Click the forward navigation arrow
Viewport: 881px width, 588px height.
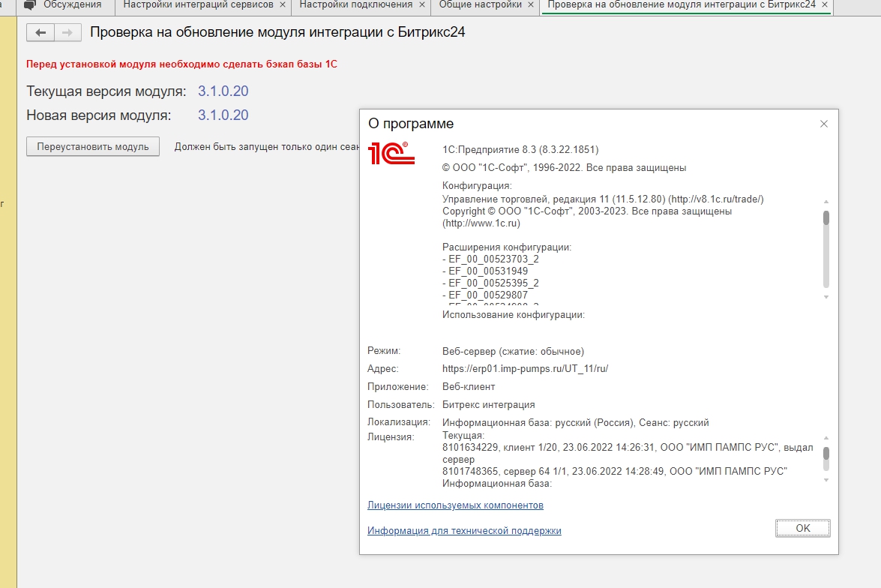click(67, 33)
